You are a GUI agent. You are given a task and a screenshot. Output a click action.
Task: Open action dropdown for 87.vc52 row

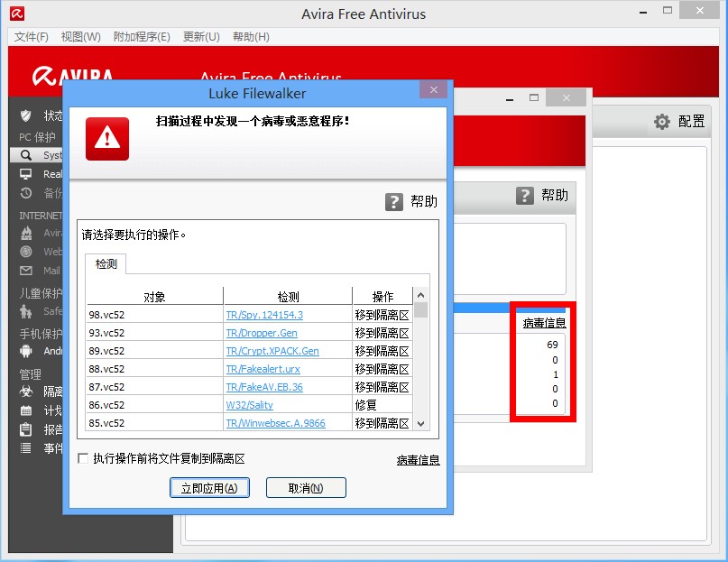point(382,387)
